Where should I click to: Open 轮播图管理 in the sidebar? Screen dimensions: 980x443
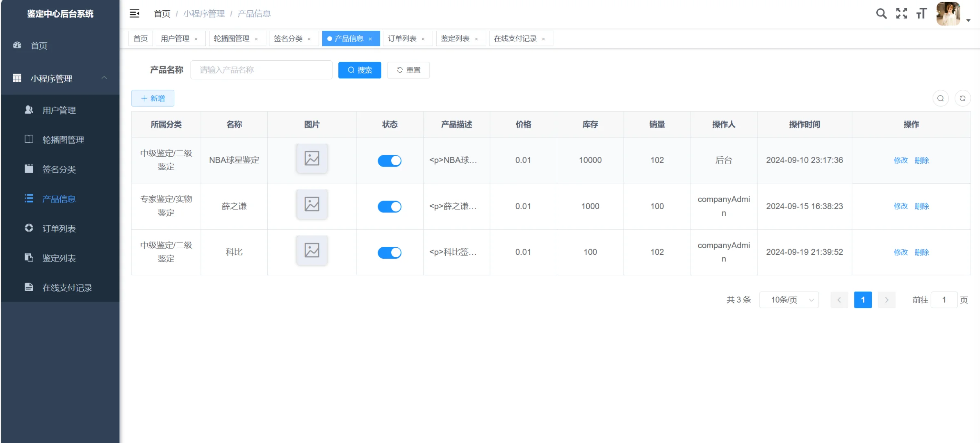pyautogui.click(x=63, y=140)
